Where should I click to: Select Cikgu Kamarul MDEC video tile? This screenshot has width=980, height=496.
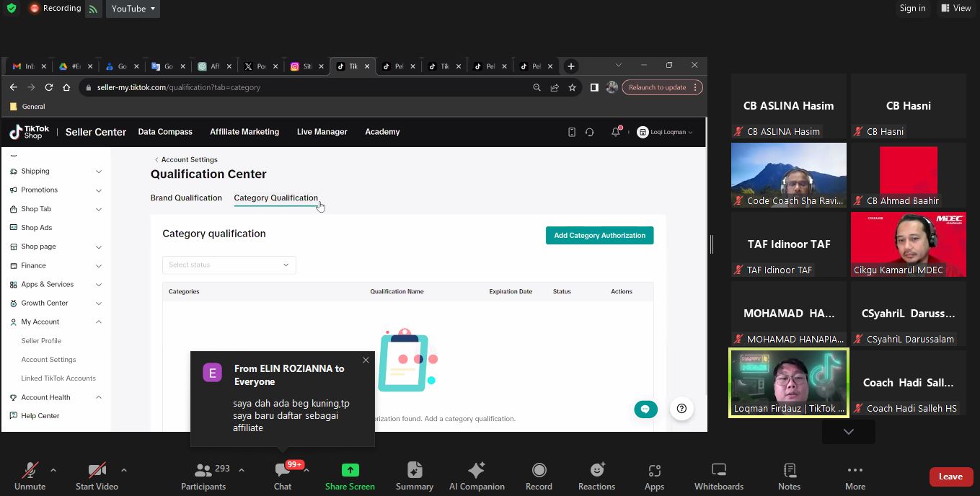pos(908,244)
